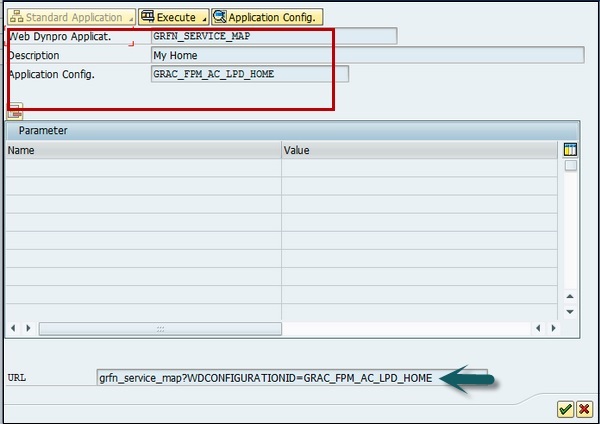The width and height of the screenshot is (600, 424).
Task: Click the Description field containing My Home
Action: click(366, 55)
